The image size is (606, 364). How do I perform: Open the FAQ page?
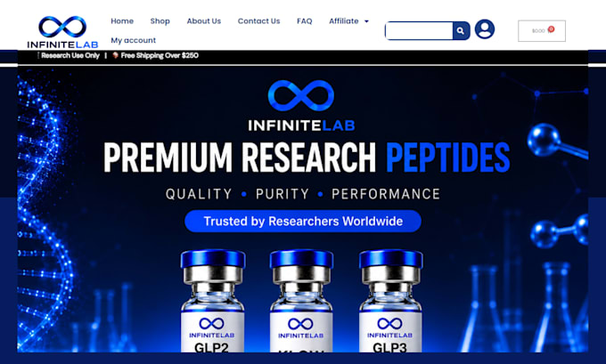pos(304,21)
